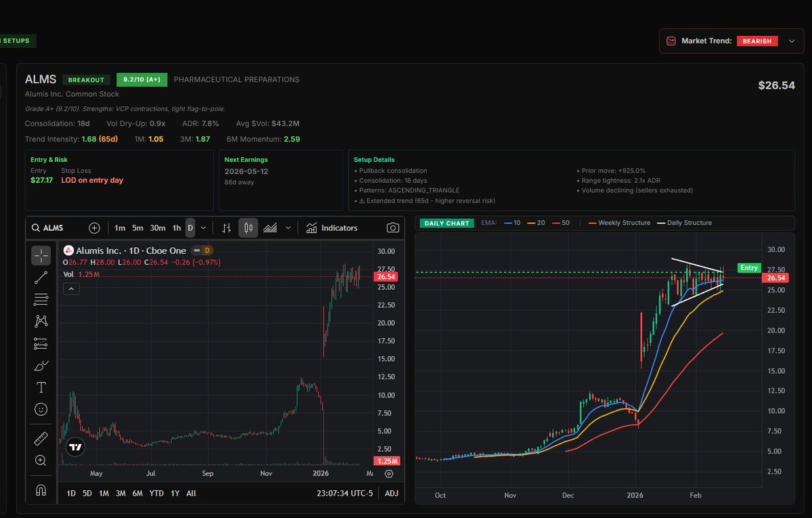Click the 26.54 price label on TradingView axis

pyautogui.click(x=385, y=276)
